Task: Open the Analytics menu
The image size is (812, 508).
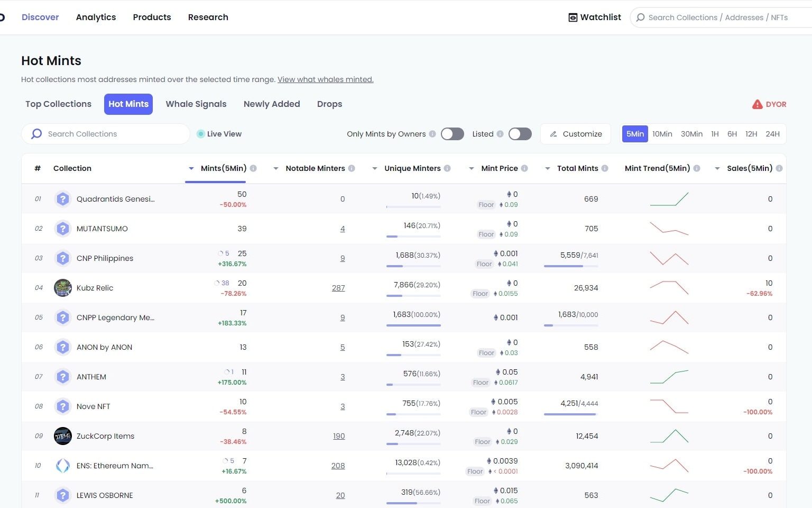Action: (x=96, y=17)
